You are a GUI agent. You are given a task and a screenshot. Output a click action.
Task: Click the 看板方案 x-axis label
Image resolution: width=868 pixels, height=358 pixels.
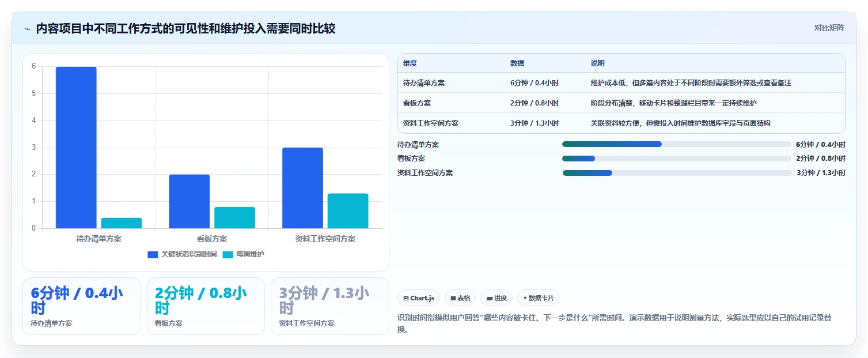(x=212, y=239)
